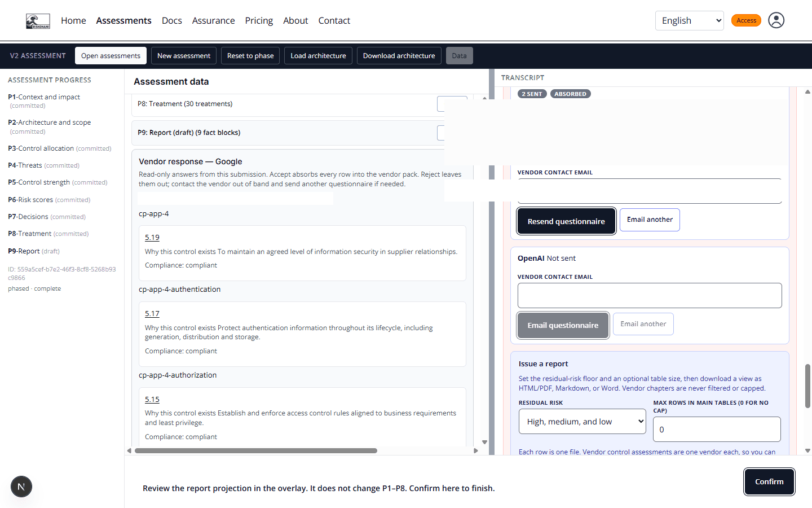Click Download architecture button

pos(399,56)
